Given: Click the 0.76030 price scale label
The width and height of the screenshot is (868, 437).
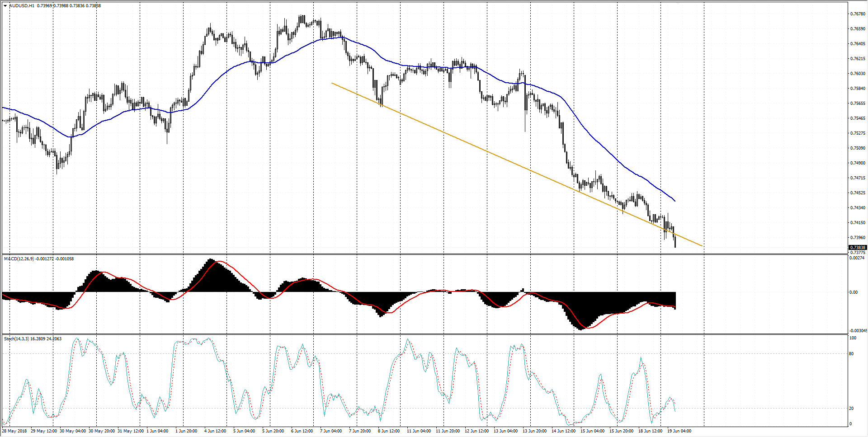Looking at the screenshot, I should pyautogui.click(x=858, y=74).
